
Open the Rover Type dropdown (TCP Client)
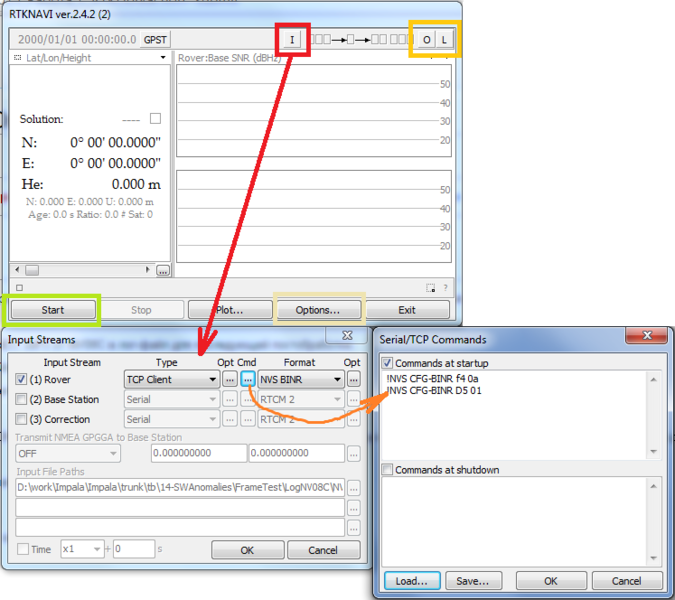click(171, 380)
